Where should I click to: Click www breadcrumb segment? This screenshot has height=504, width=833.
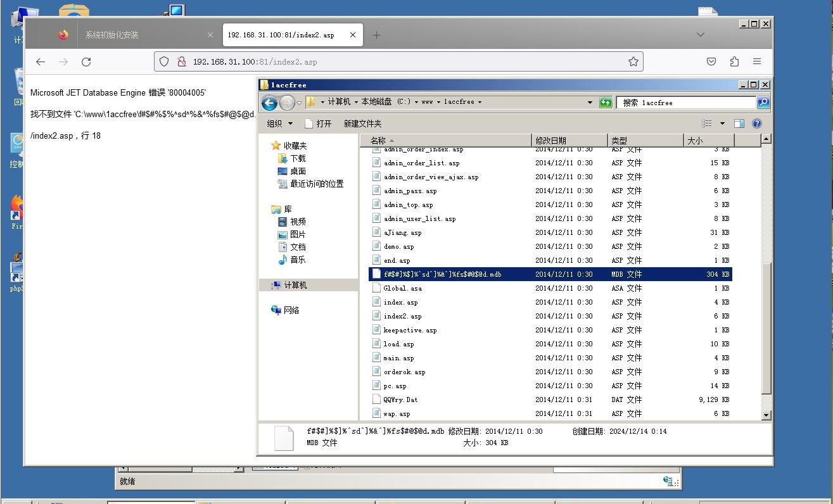pyautogui.click(x=428, y=102)
